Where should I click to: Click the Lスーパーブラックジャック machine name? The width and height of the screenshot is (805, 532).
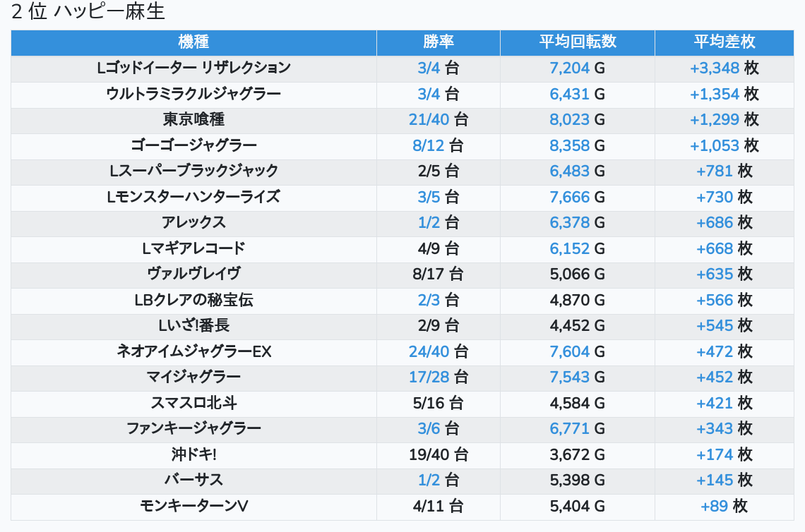tap(193, 171)
